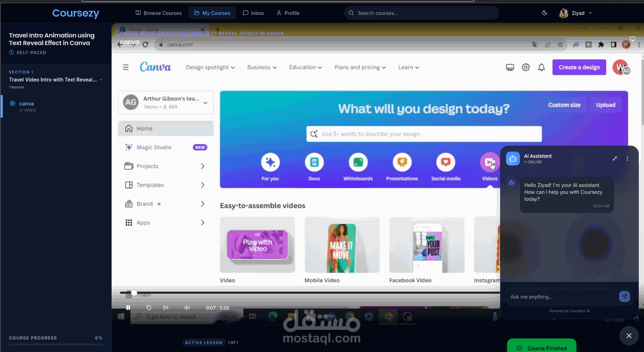Open Ziyad user account dropdown
This screenshot has width=644, height=352.
575,13
